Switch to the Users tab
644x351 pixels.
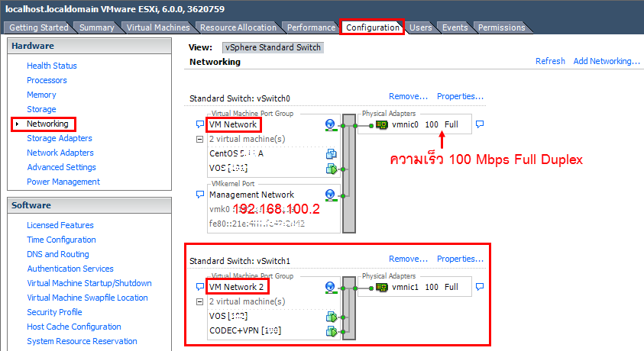pos(421,27)
